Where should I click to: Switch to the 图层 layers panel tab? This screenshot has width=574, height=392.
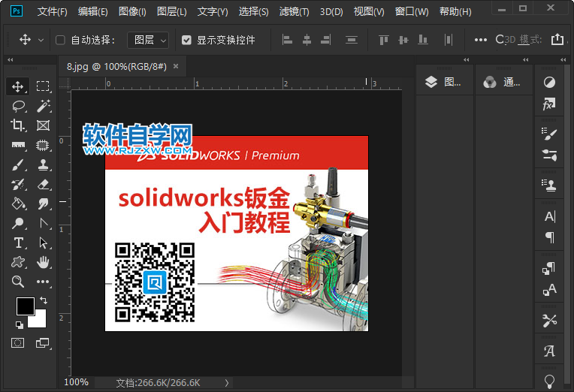click(x=443, y=83)
